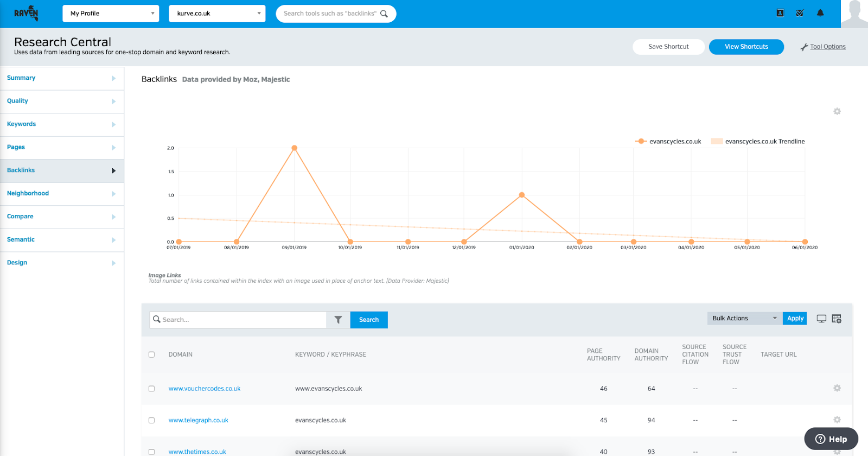This screenshot has height=456, width=868.
Task: Click the Raven logo
Action: click(26, 14)
